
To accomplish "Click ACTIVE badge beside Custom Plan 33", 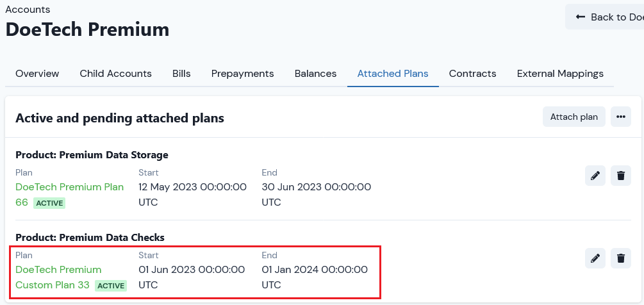I will (x=111, y=286).
